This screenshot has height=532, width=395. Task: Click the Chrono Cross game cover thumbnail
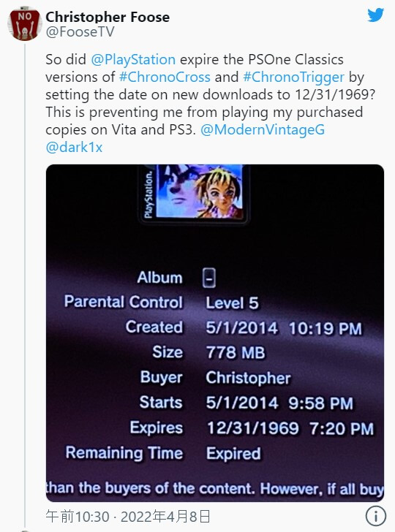click(194, 194)
